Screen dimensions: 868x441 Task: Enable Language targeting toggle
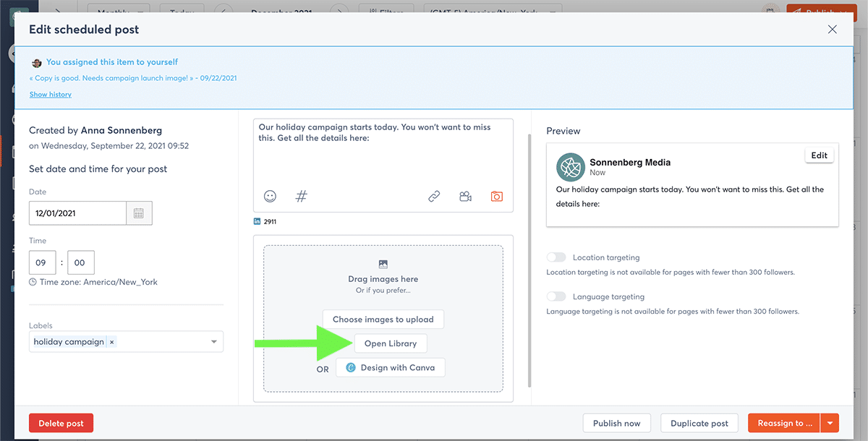(x=556, y=296)
